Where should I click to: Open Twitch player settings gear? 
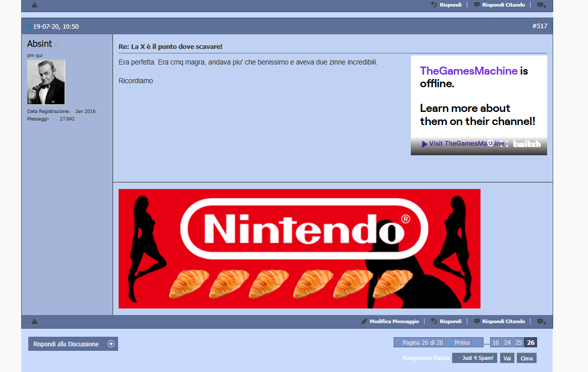tap(491, 144)
